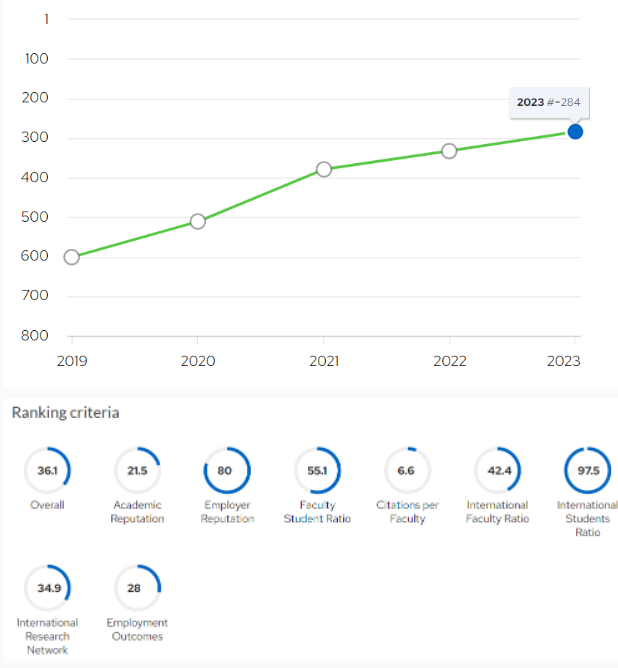Viewport: 618px width, 668px height.
Task: Click the 2021 data point on chart
Action: [324, 170]
